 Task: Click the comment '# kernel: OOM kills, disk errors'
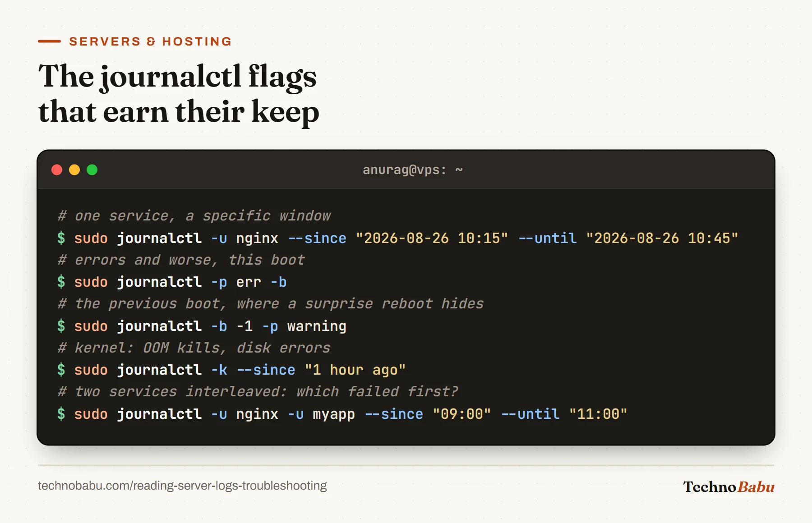[194, 348]
